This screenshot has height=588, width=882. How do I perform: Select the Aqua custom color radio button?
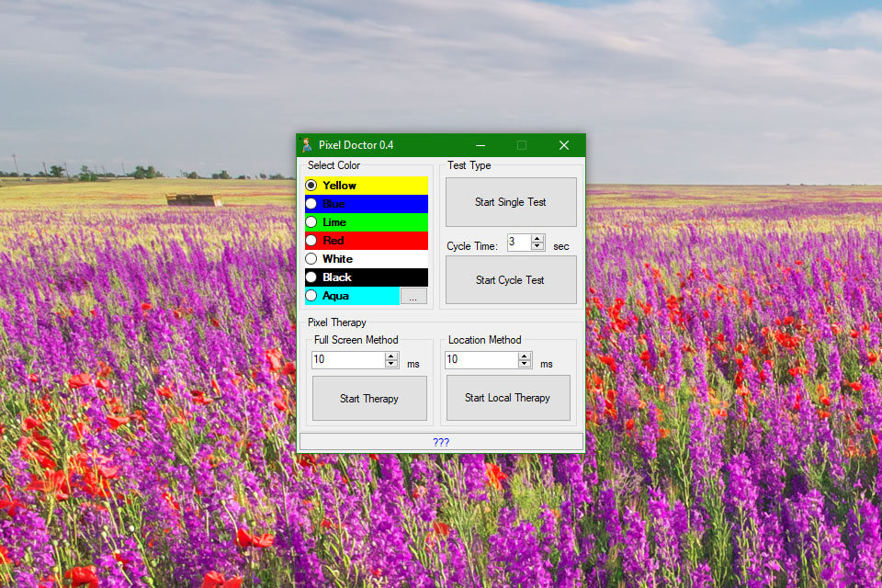(x=311, y=296)
